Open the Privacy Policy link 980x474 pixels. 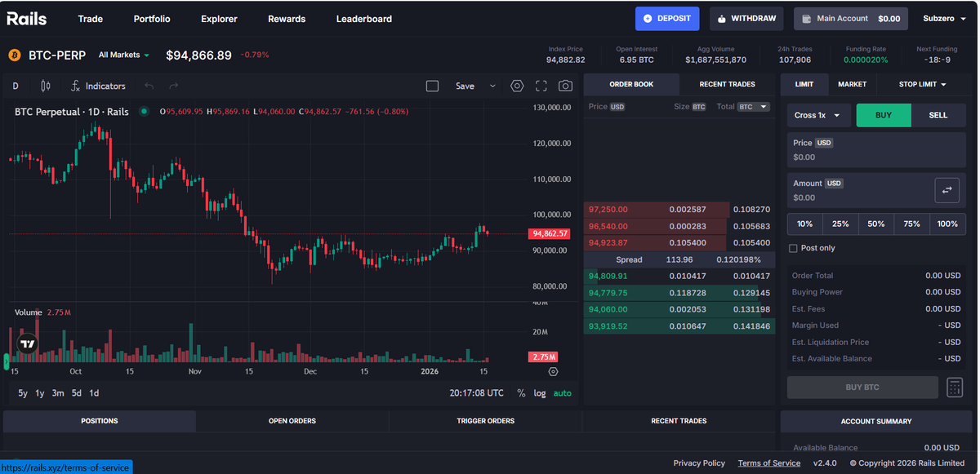699,463
